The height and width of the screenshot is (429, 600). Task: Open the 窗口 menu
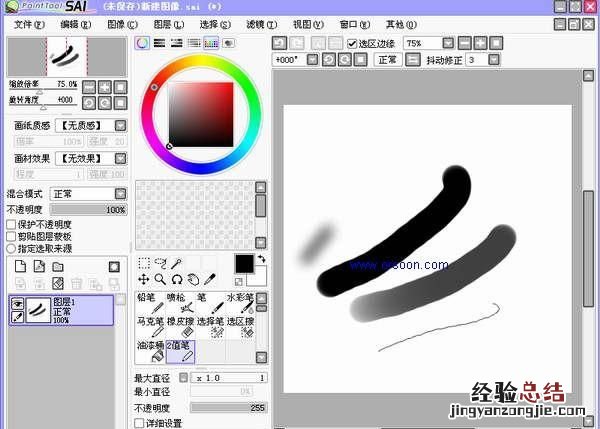[x=355, y=24]
